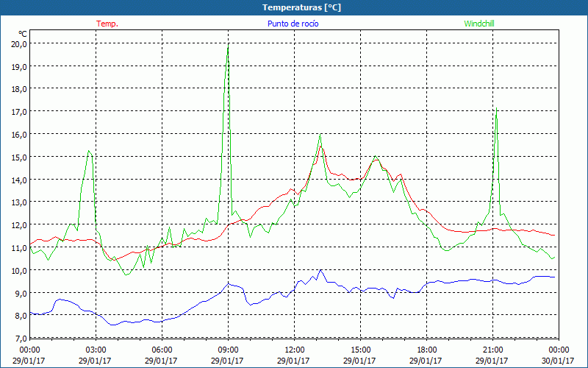Viewport: 588px width, 368px height.
Task: Click the 14,0 y-axis value
Action: point(20,180)
